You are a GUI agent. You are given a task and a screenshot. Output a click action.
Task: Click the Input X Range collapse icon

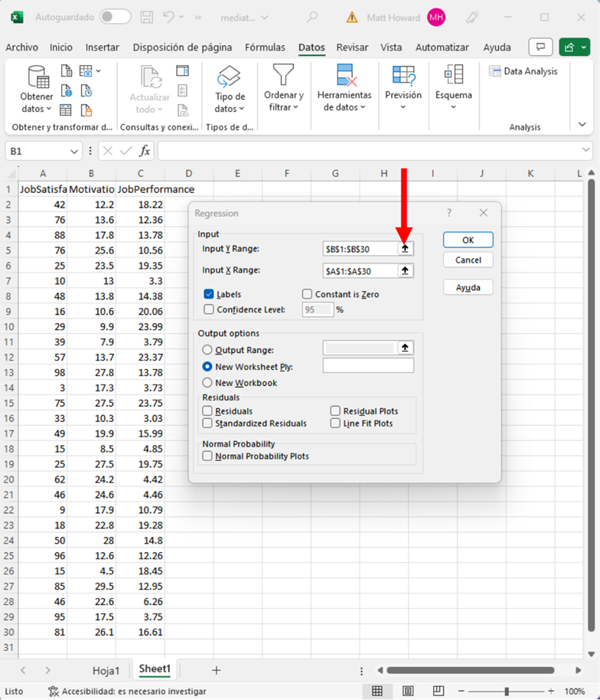(x=406, y=271)
